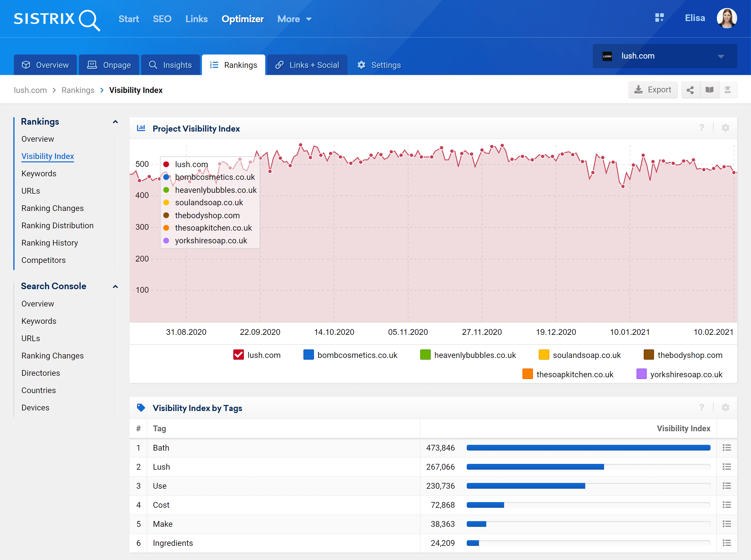Open the apps grid icon
Screen dimensions: 751x560
(x=659, y=18)
